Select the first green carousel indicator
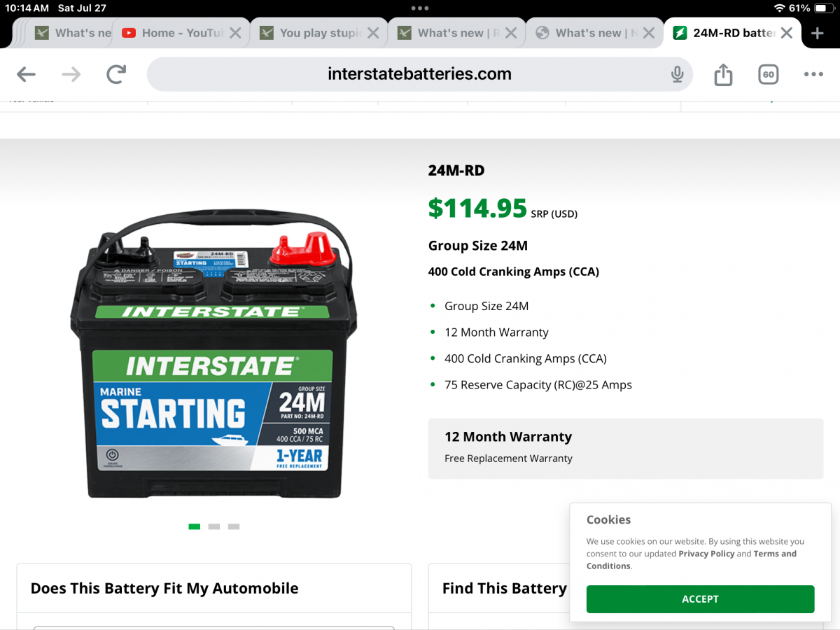Screen dimensions: 840x630 195,526
